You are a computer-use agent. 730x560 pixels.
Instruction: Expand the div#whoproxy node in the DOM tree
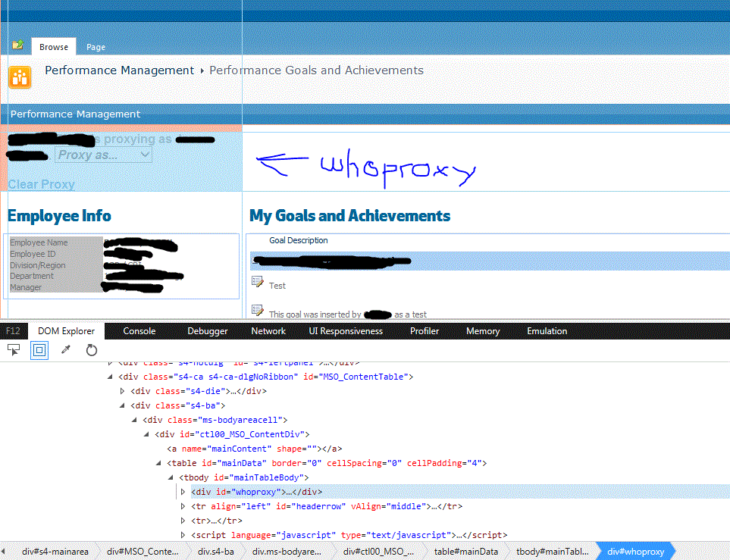tap(182, 491)
